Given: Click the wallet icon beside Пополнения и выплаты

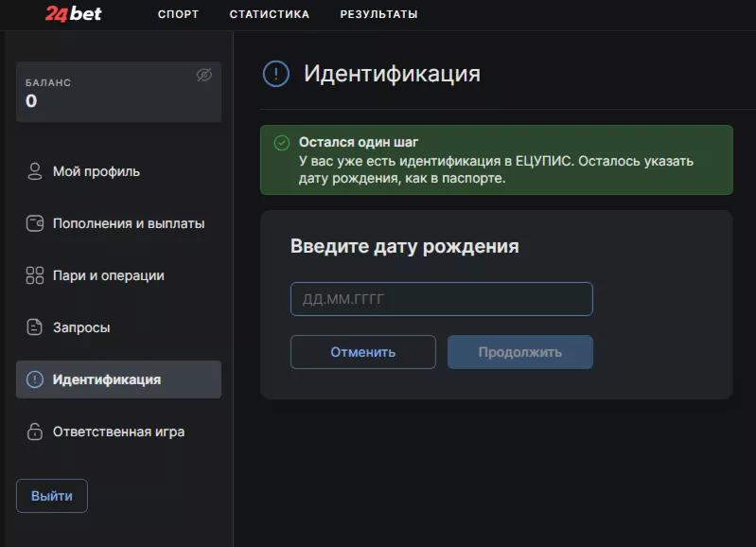Looking at the screenshot, I should point(35,224).
